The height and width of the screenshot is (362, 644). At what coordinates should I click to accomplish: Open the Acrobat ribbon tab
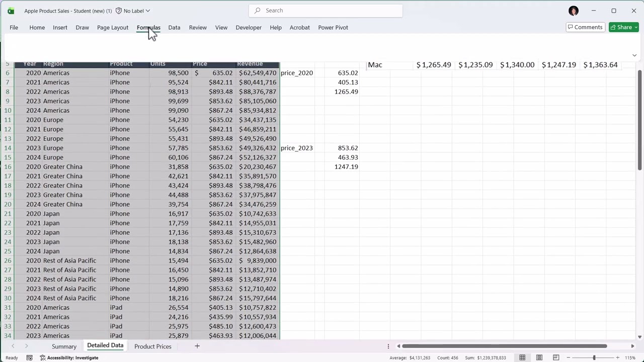[x=300, y=28]
